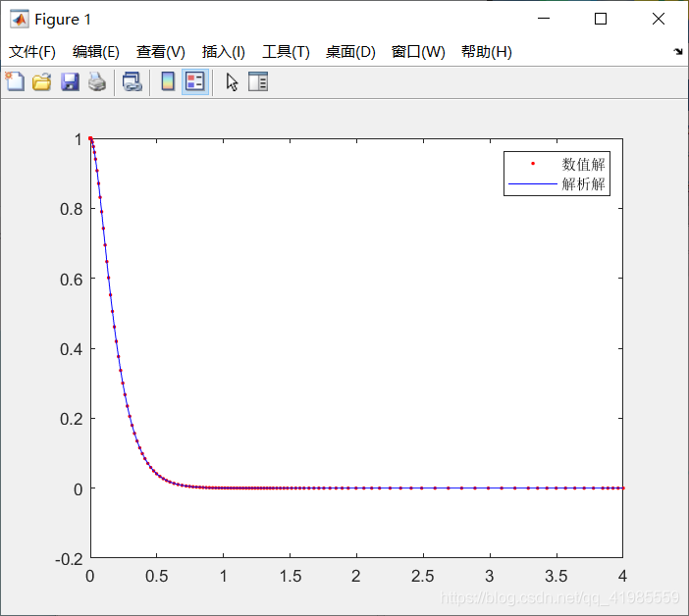Click the x-axis tick label 2.5
The image size is (689, 616).
[x=422, y=576]
